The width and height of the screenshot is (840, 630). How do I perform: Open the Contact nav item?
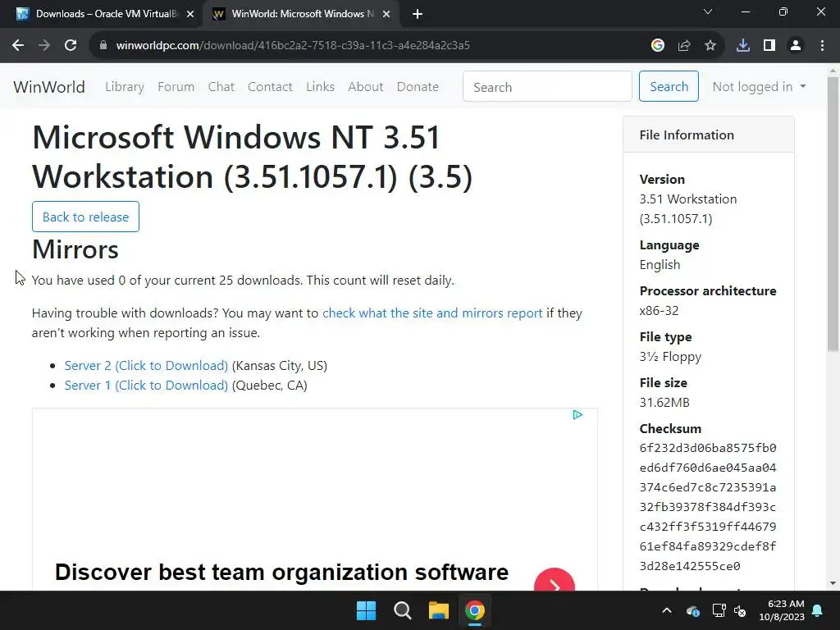pyautogui.click(x=270, y=87)
